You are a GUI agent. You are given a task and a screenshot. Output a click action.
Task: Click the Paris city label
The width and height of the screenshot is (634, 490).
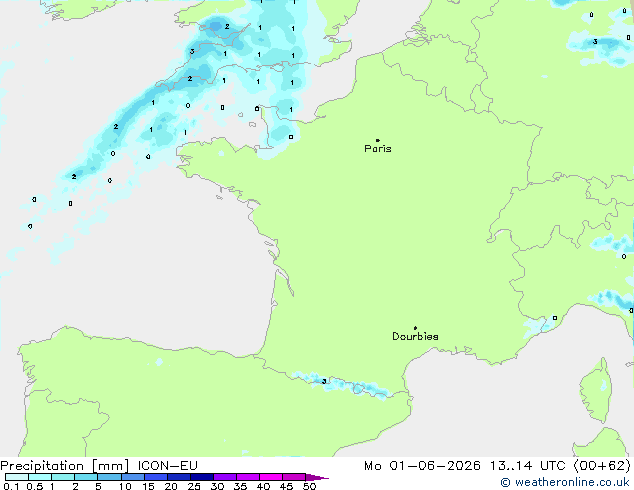[x=378, y=149]
